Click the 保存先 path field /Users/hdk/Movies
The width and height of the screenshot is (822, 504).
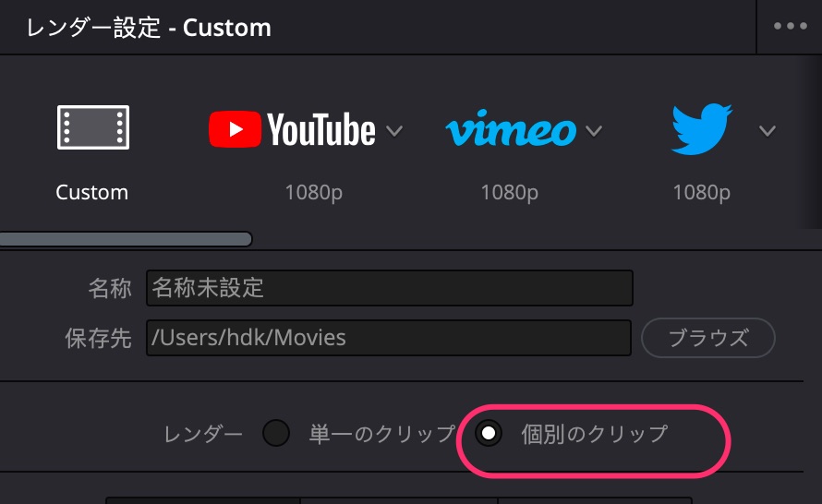pos(389,338)
